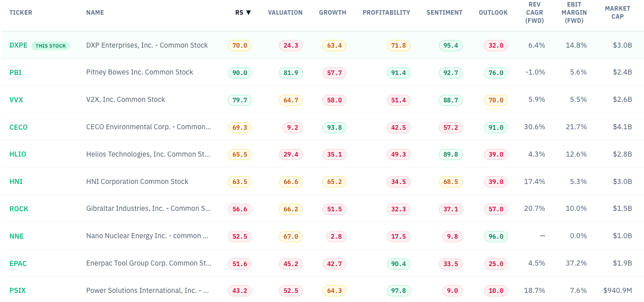This screenshot has width=644, height=302.
Task: Select the Enerpac Tool Group Corp. name cell
Action: 149,264
